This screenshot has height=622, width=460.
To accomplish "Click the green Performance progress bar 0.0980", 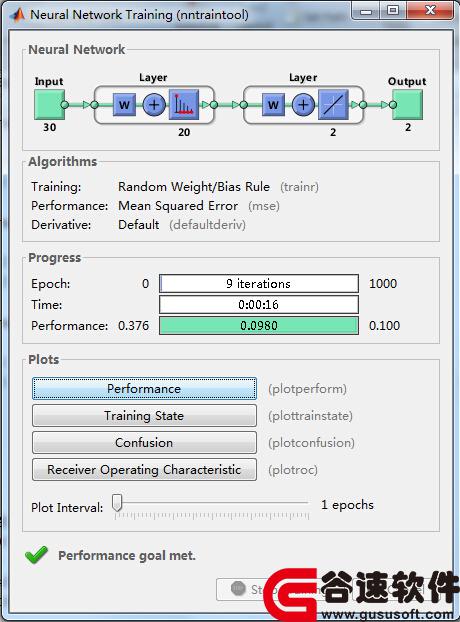I will click(259, 326).
